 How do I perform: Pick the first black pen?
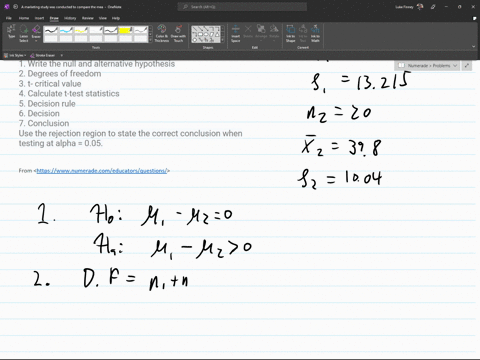pyautogui.click(x=51, y=30)
